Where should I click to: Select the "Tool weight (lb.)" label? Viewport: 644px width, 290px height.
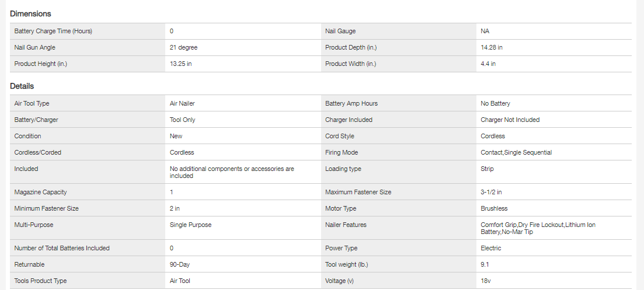[347, 264]
